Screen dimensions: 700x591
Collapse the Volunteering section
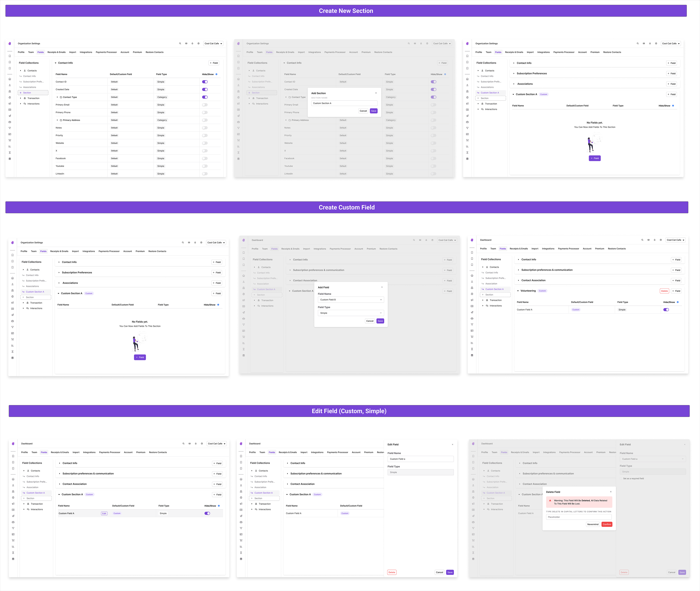point(518,291)
